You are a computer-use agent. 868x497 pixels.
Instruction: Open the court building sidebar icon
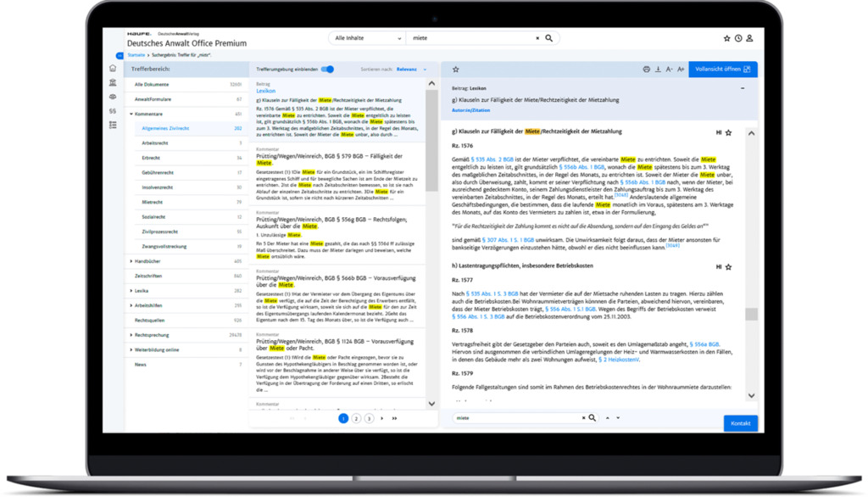point(113,82)
